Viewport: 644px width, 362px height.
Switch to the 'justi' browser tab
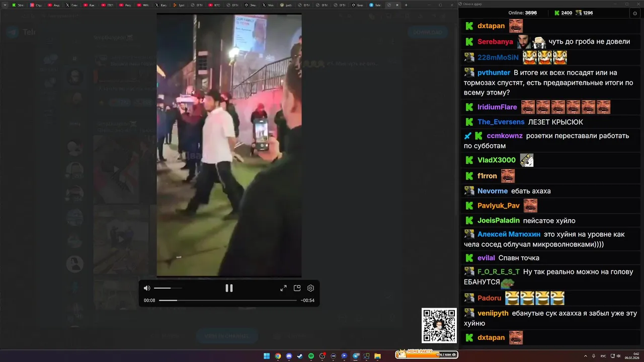coord(286,5)
